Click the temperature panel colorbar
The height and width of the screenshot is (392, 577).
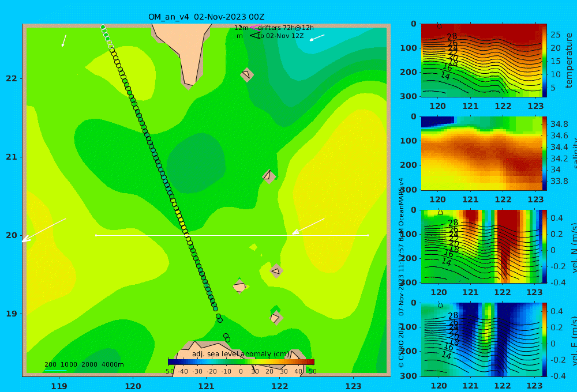tap(544, 61)
